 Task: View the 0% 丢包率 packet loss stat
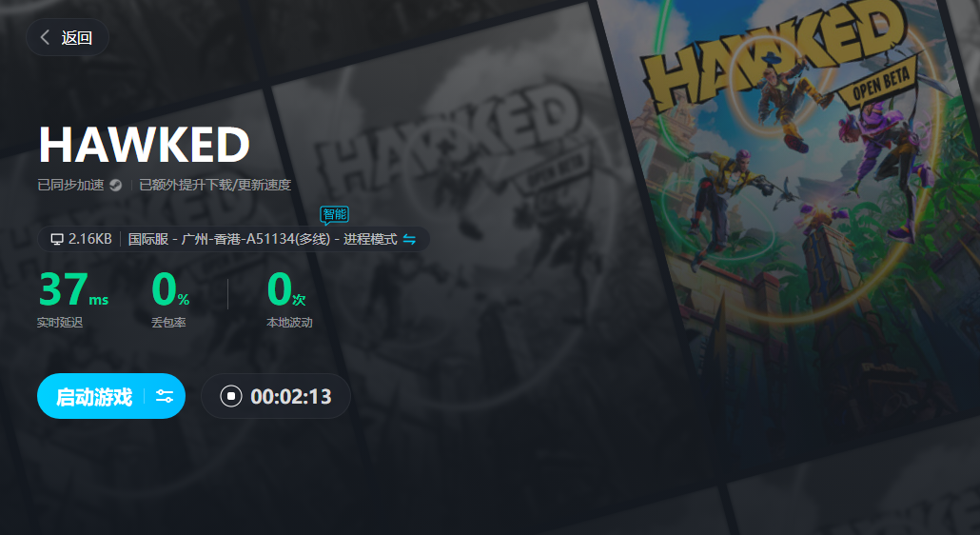[170, 299]
